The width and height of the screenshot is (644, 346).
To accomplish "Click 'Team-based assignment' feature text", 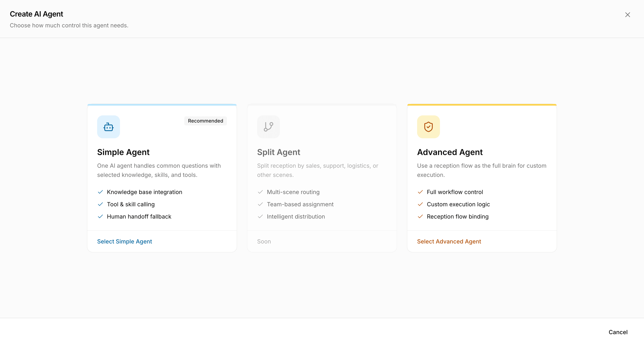I will pos(300,204).
